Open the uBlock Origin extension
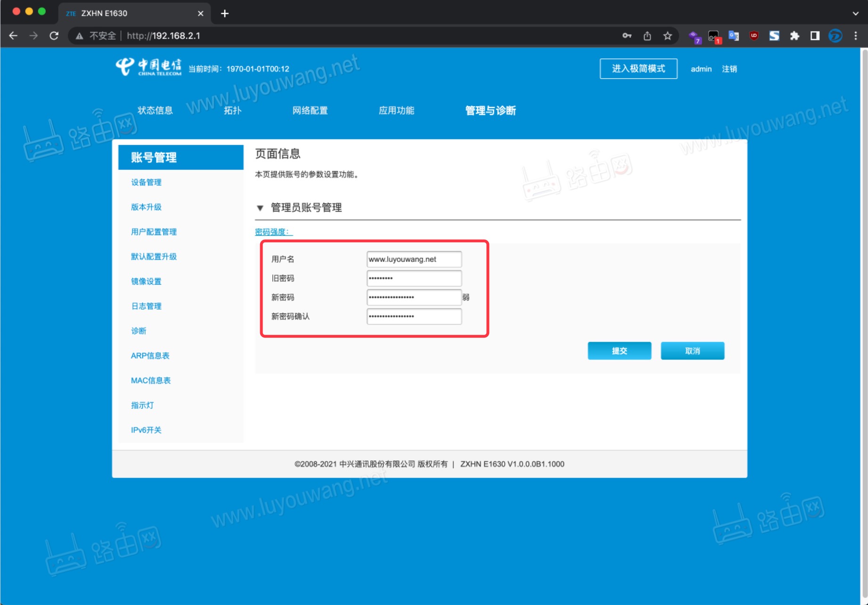Image resolution: width=868 pixels, height=605 pixels. pyautogui.click(x=753, y=35)
